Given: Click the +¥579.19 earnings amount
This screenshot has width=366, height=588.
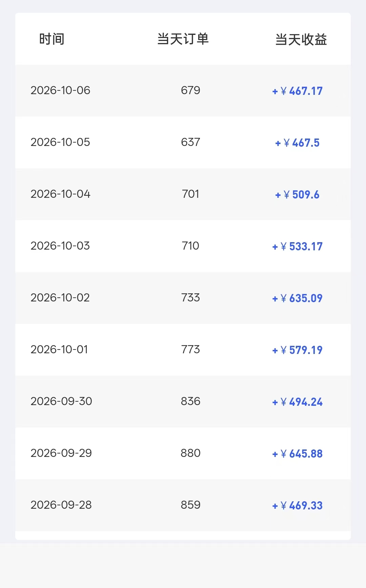Looking at the screenshot, I should tap(298, 350).
